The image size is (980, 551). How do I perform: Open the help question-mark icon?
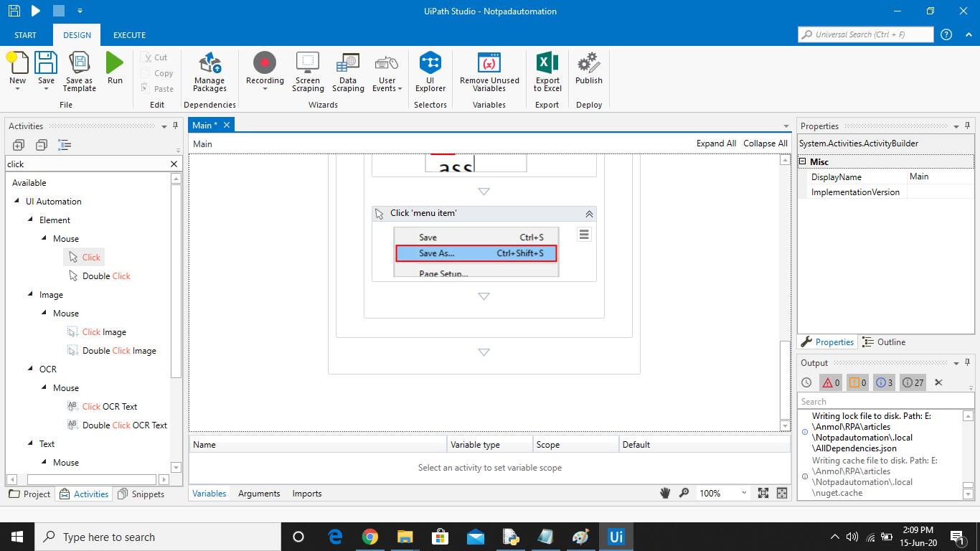click(946, 34)
